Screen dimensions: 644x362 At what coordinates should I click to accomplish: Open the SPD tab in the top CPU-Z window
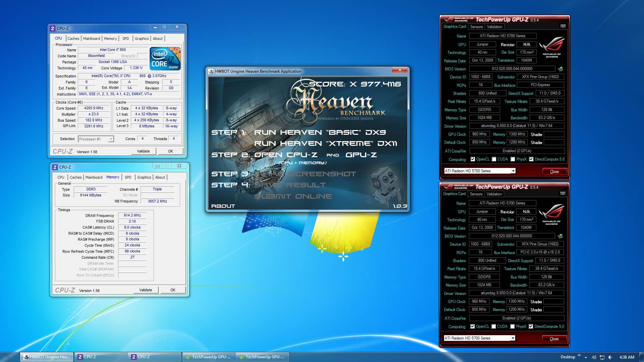(x=126, y=39)
